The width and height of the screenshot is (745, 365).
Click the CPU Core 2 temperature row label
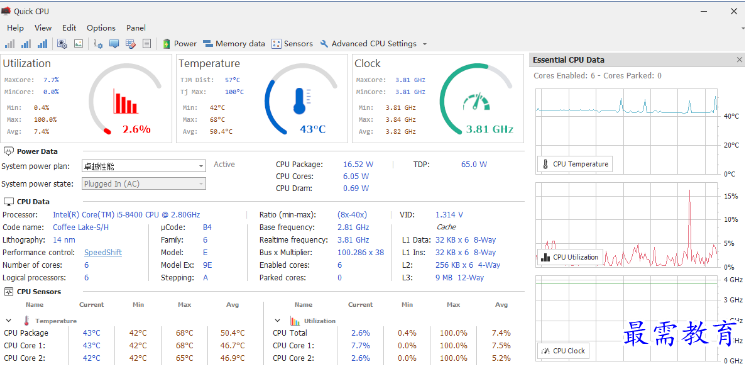[26, 358]
